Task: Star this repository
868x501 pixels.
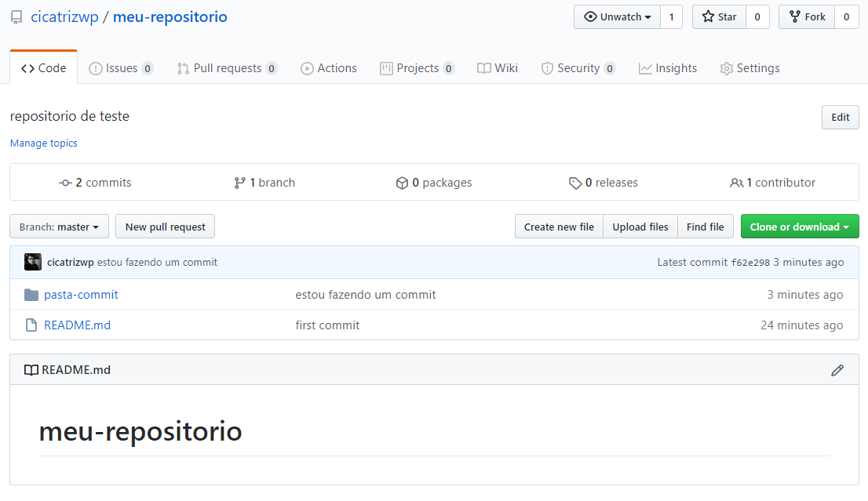Action: click(x=719, y=17)
